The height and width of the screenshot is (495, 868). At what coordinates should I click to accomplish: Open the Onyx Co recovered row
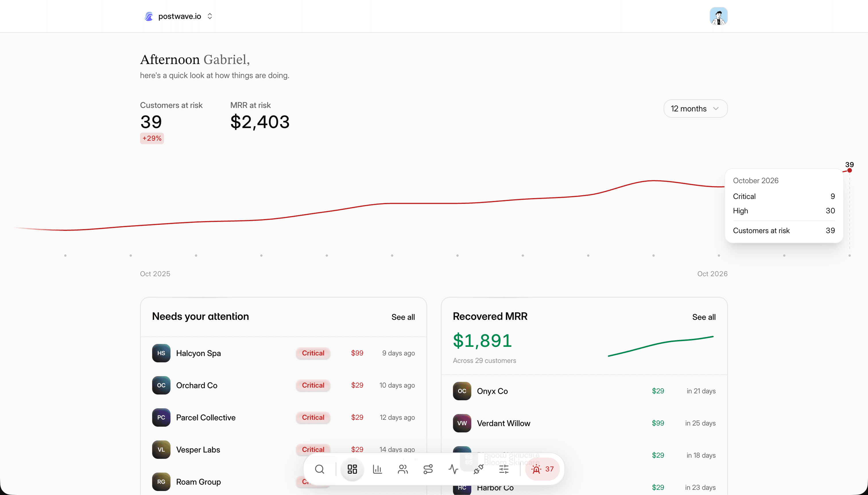(584, 391)
